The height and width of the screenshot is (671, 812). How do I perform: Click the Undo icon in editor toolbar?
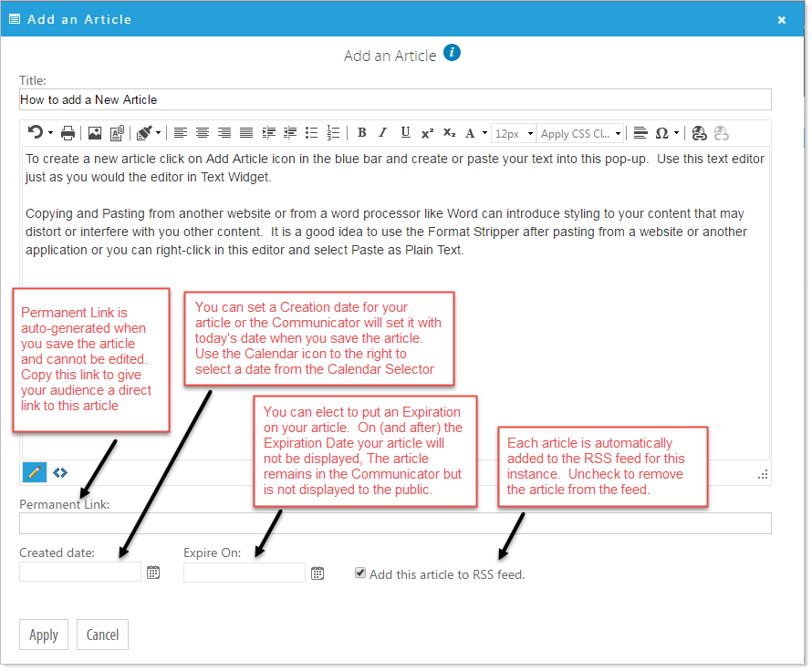pos(36,133)
